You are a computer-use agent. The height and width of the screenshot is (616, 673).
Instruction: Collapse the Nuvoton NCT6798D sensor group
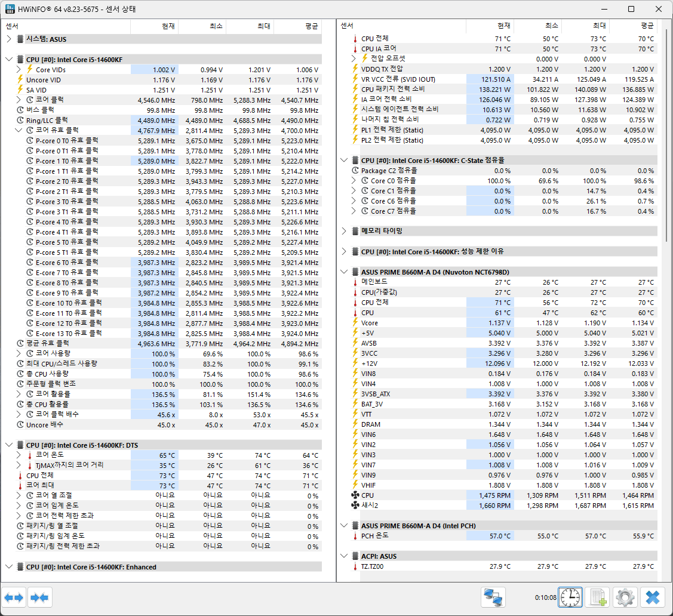click(344, 272)
